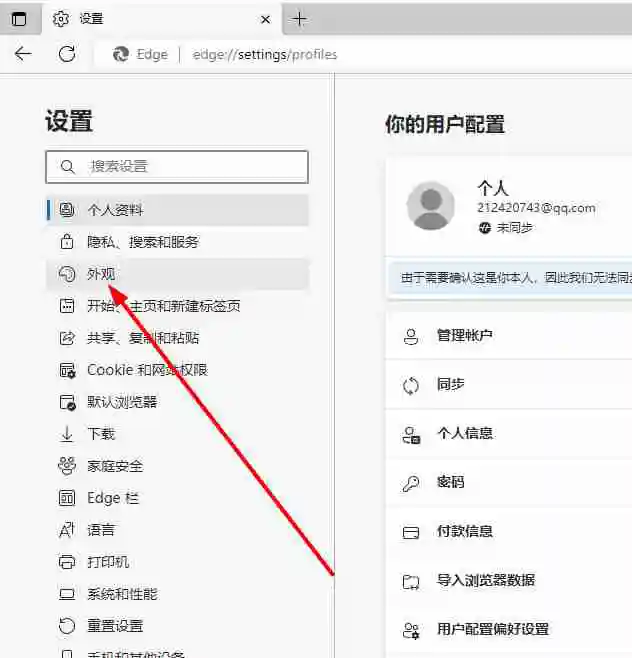Screen dimensions: 632x658
Task: Open 管理帐户 option
Action: tap(509, 336)
